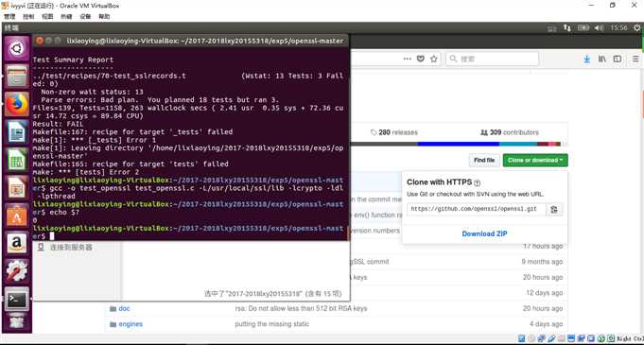
Task: Open the Trash icon in the launcher
Action: pos(17,322)
